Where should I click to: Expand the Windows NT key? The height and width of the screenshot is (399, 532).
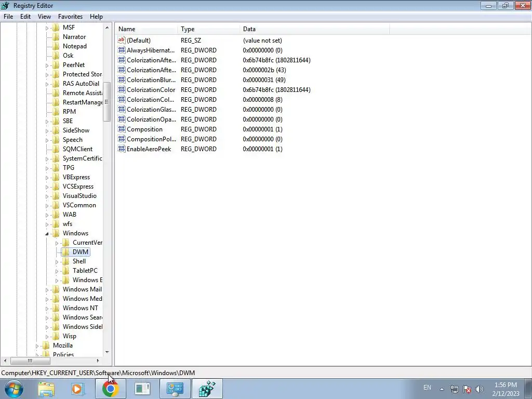coord(47,309)
